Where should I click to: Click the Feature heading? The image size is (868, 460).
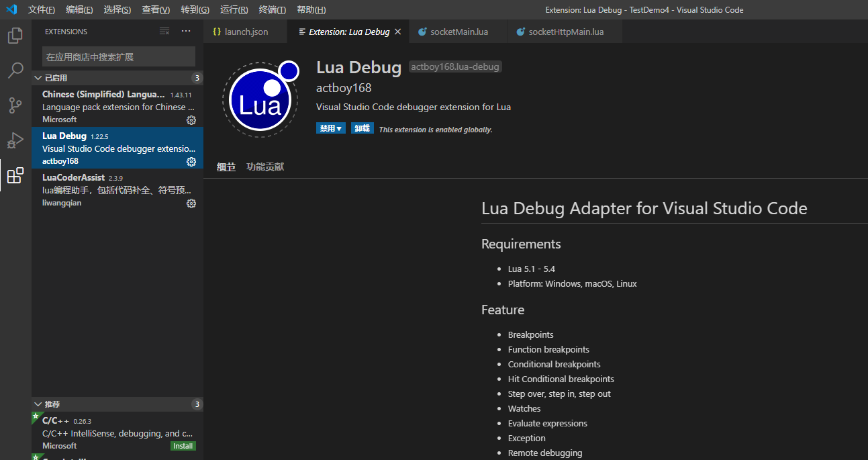pos(503,310)
